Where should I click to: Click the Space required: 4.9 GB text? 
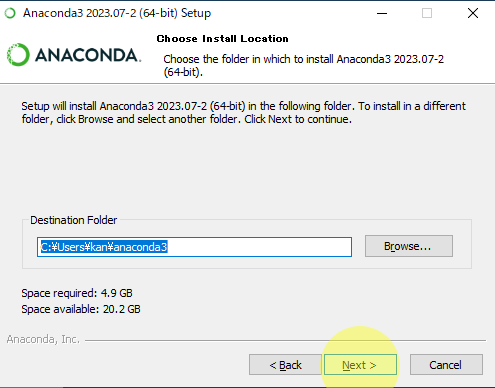(x=77, y=293)
